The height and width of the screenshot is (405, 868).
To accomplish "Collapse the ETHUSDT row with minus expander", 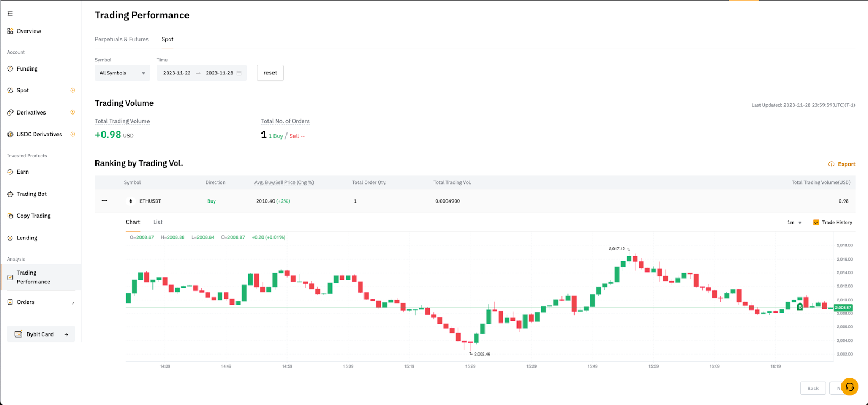I will 105,201.
